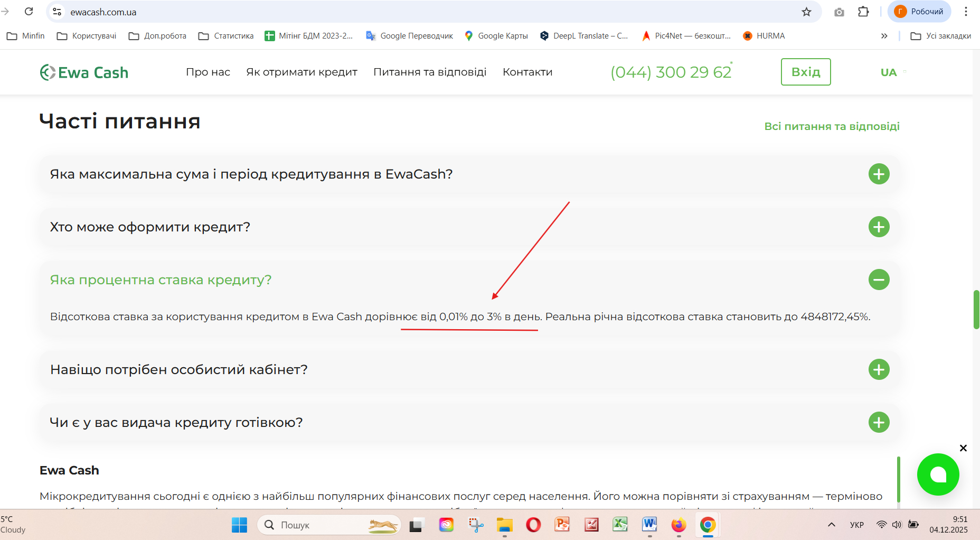Open PowerPoint from the taskbar

click(562, 525)
